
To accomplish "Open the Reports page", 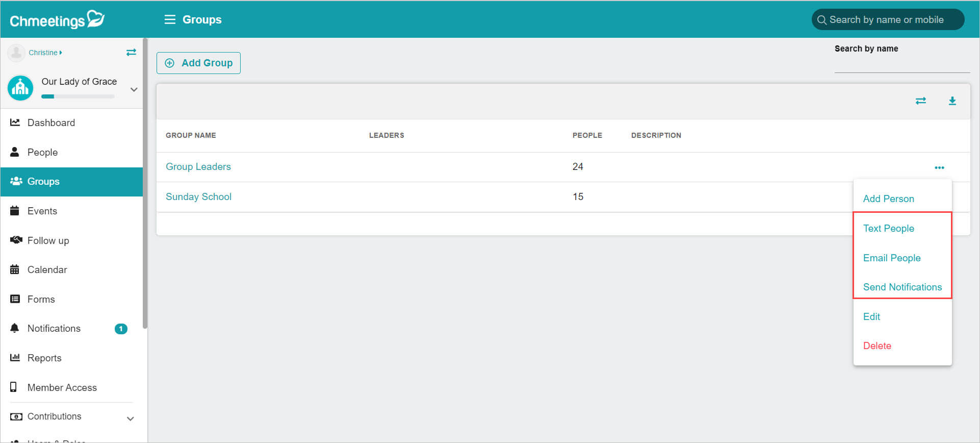I will click(x=71, y=358).
